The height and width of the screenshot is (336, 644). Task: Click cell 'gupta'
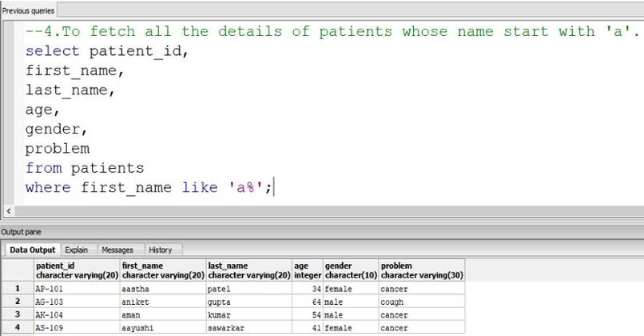tap(249, 302)
